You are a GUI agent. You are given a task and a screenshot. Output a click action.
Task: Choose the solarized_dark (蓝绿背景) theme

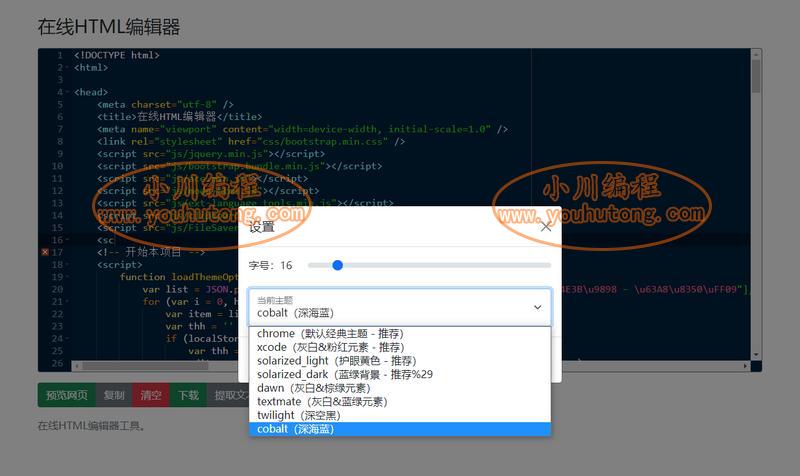pyautogui.click(x=399, y=374)
